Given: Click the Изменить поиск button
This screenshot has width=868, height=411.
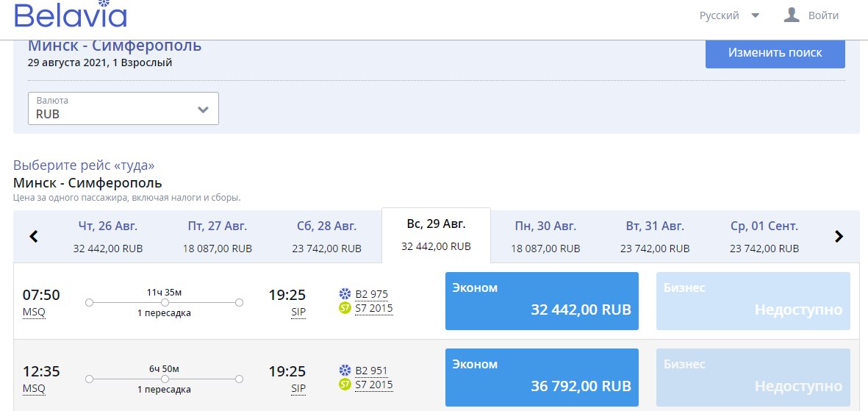Looking at the screenshot, I should point(775,53).
